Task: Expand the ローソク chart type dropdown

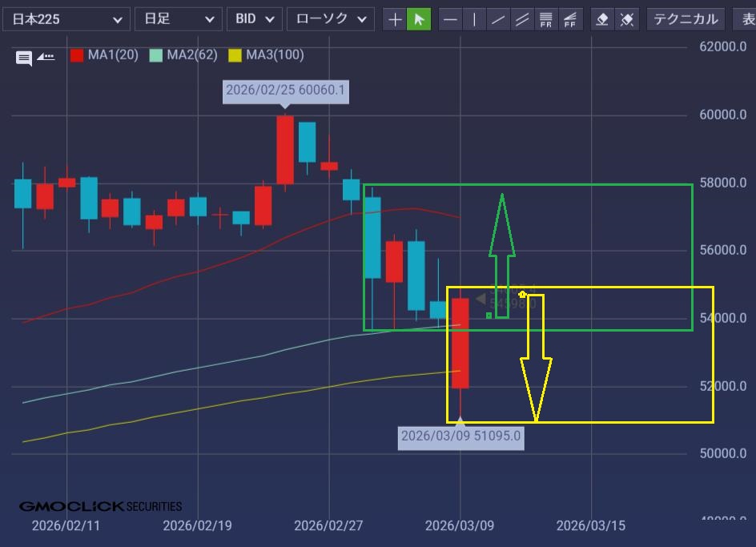Action: [x=330, y=19]
